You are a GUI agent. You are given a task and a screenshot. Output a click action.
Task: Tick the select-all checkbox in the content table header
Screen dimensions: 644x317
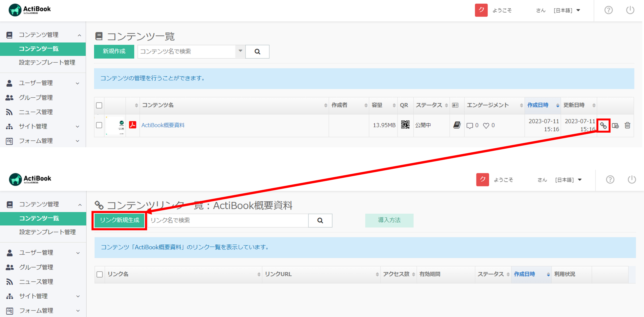[x=99, y=105]
